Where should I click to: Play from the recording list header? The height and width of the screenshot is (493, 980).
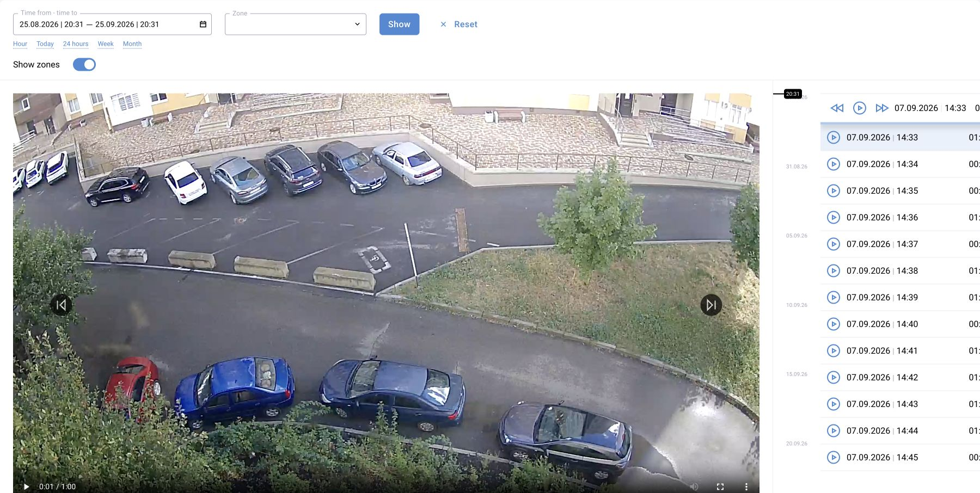pyautogui.click(x=860, y=108)
